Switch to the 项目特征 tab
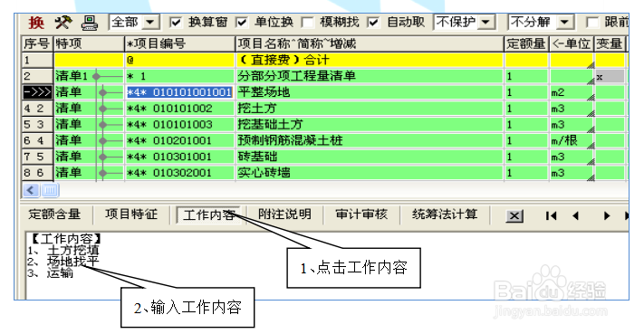Viewport: 644px width, 334px height. [131, 215]
